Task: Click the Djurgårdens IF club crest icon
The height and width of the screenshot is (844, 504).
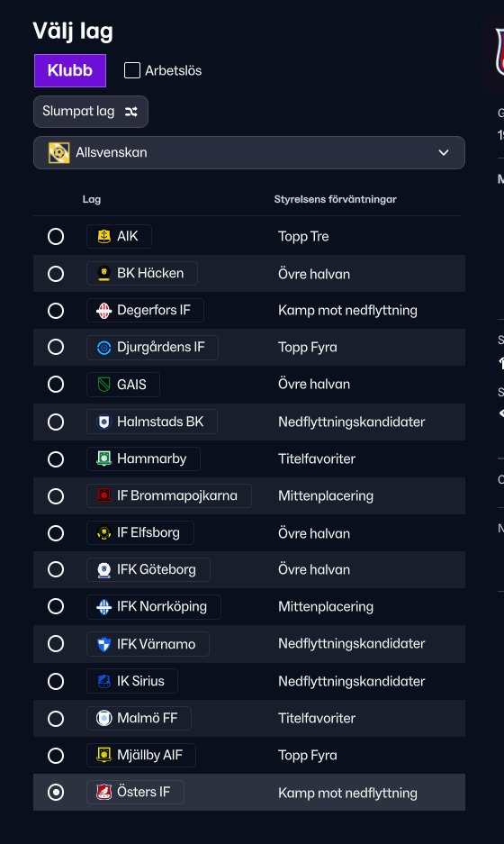Action: 103,348
